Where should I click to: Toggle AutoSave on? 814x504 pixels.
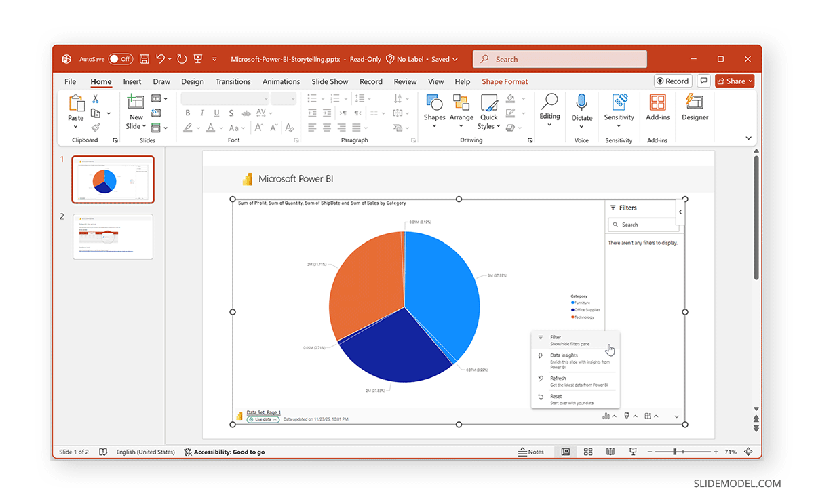121,59
